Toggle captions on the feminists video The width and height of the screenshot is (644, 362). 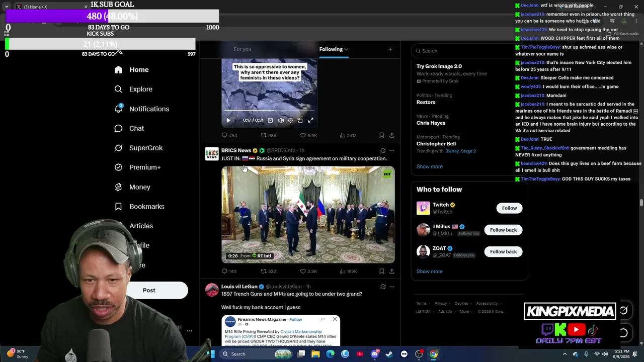click(270, 120)
